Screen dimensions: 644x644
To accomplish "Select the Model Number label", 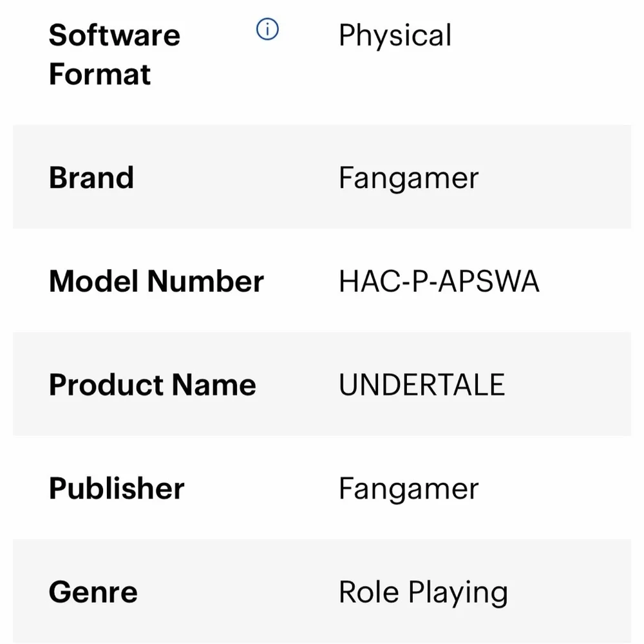I will coord(156,281).
